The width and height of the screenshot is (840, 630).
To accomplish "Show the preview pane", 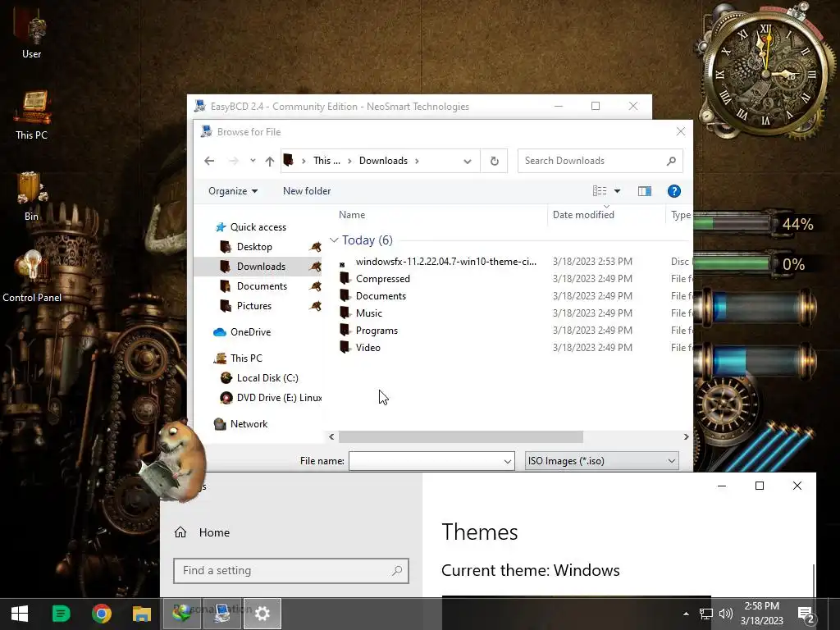I will pyautogui.click(x=645, y=191).
